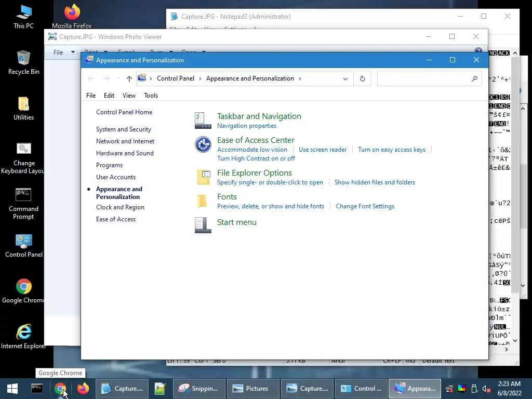Open Fonts heading link
Viewport: 532px width, 399px height.
coord(227,197)
